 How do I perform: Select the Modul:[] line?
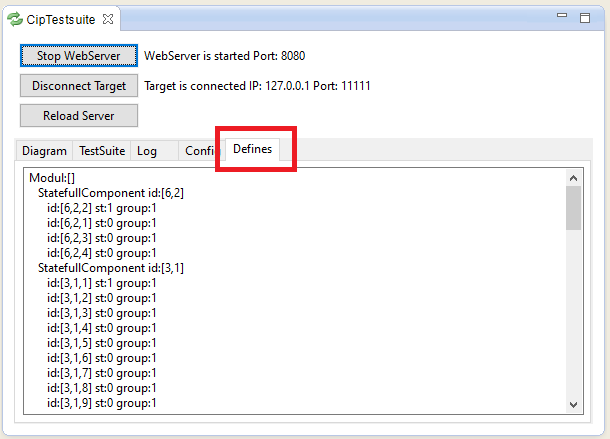pyautogui.click(x=53, y=177)
